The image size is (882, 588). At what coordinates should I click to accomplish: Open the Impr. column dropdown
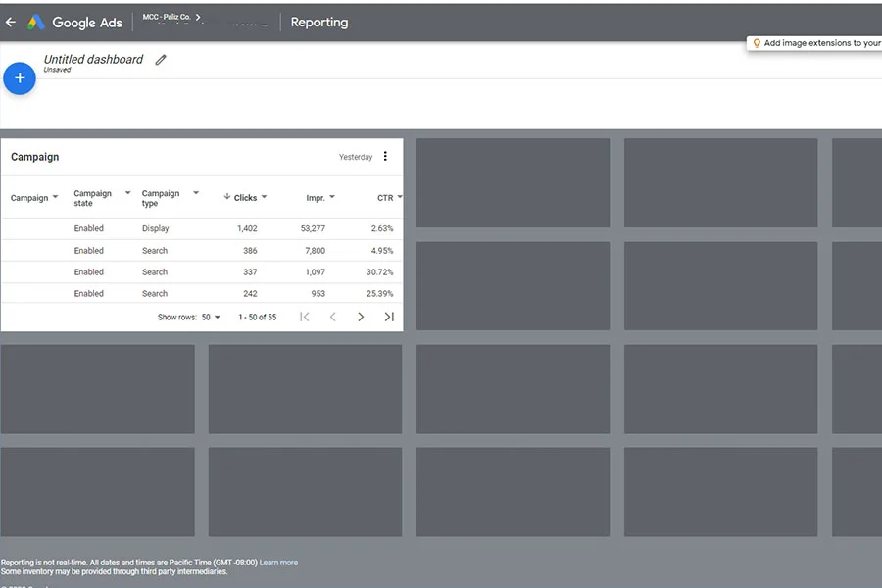pyautogui.click(x=332, y=197)
